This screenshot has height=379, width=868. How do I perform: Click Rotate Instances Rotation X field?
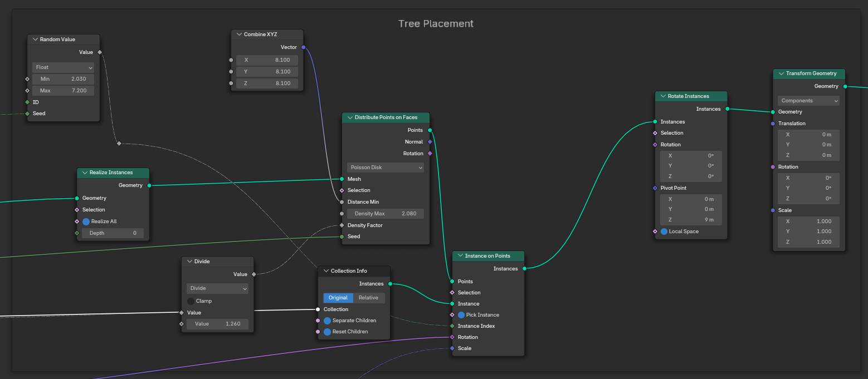coord(691,156)
